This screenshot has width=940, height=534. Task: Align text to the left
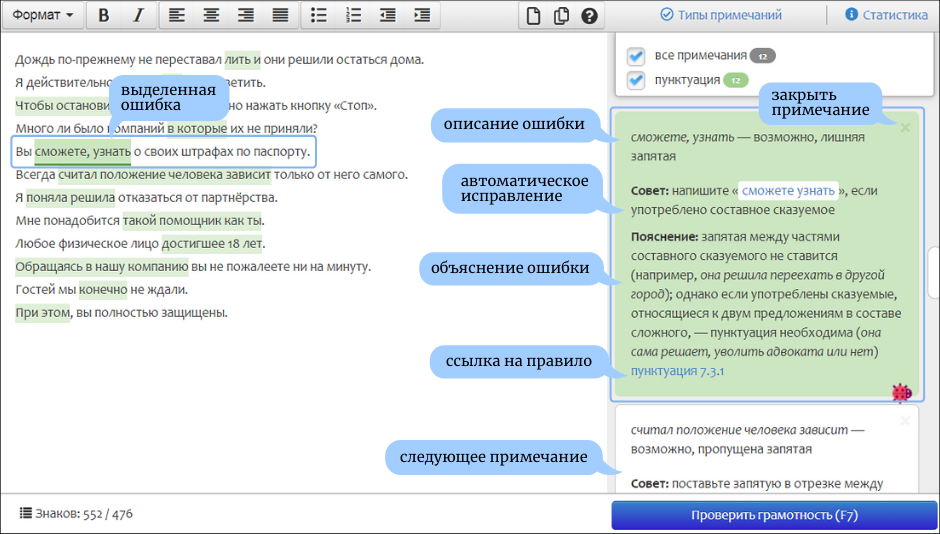click(176, 16)
